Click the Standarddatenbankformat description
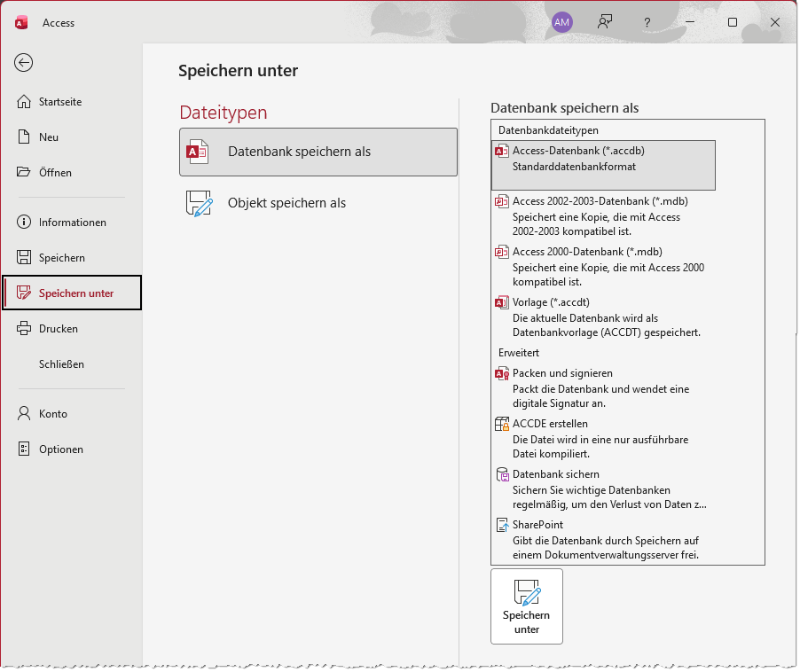The height and width of the screenshot is (672, 800). [574, 167]
